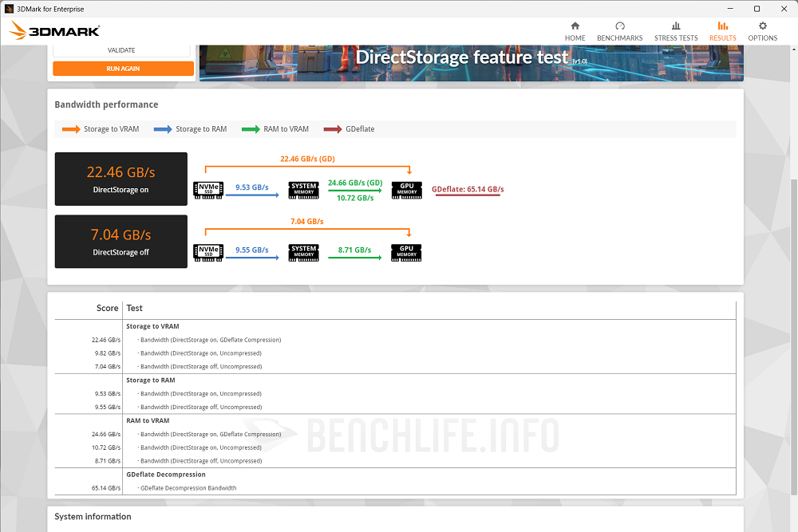Click the scrollbar up arrow
The height and width of the screenshot is (532, 798).
click(794, 49)
